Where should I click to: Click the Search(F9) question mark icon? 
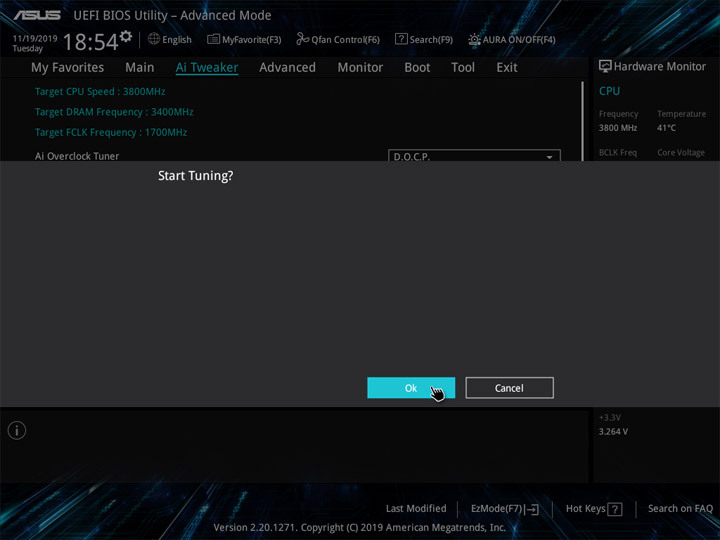pyautogui.click(x=401, y=39)
